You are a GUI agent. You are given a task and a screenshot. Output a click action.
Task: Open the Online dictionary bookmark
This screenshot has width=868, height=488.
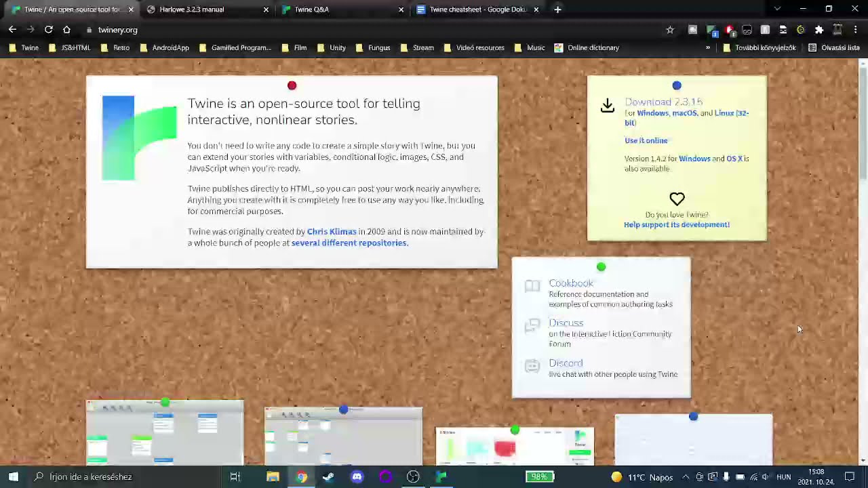(x=587, y=47)
